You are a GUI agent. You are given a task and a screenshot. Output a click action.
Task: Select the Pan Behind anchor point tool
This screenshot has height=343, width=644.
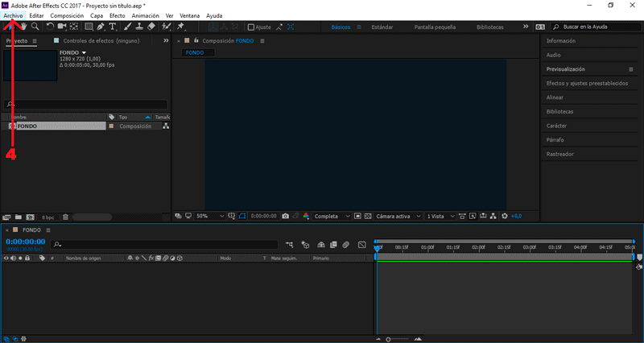(74, 27)
